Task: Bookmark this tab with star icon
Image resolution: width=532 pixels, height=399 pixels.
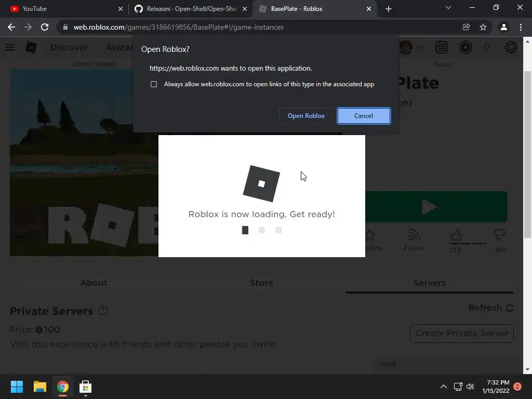Action: click(x=483, y=27)
